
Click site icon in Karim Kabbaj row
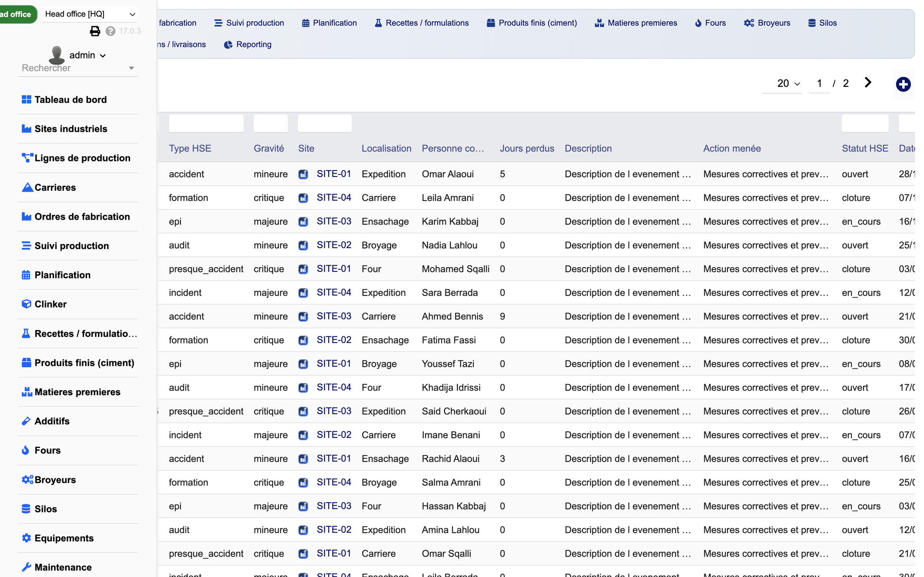(303, 222)
